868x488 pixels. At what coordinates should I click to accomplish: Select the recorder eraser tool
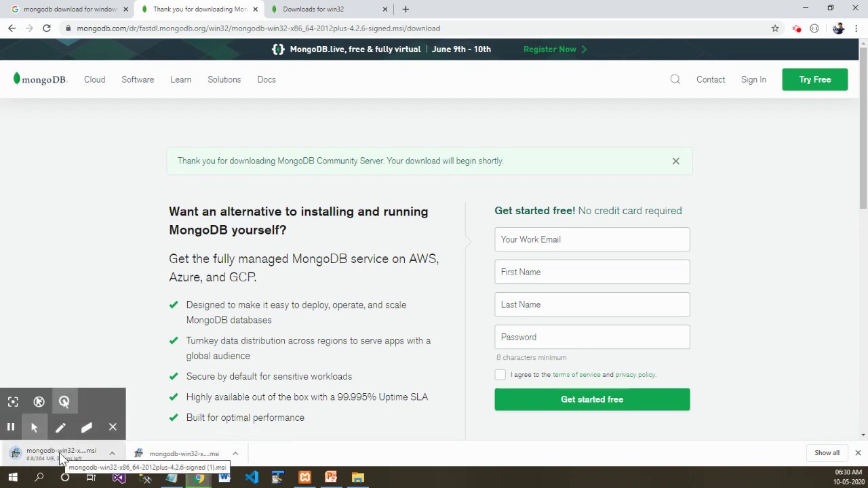(86, 427)
